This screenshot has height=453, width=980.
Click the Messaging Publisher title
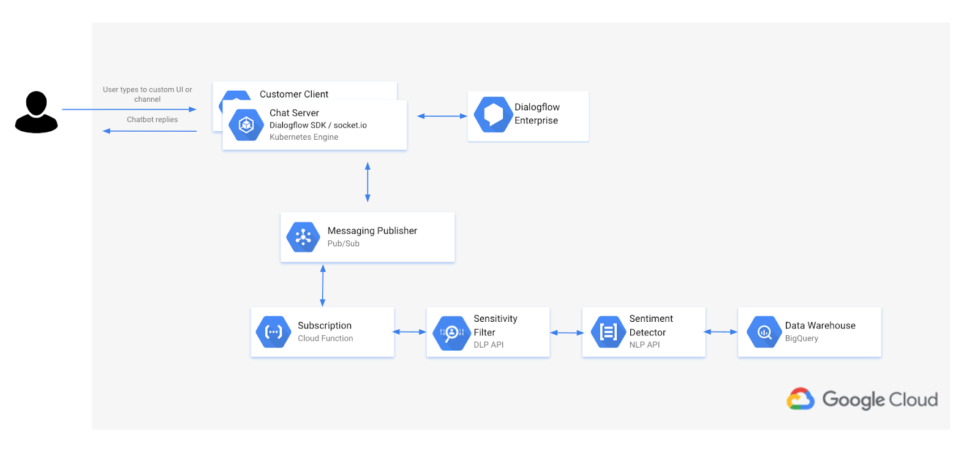coord(372,230)
